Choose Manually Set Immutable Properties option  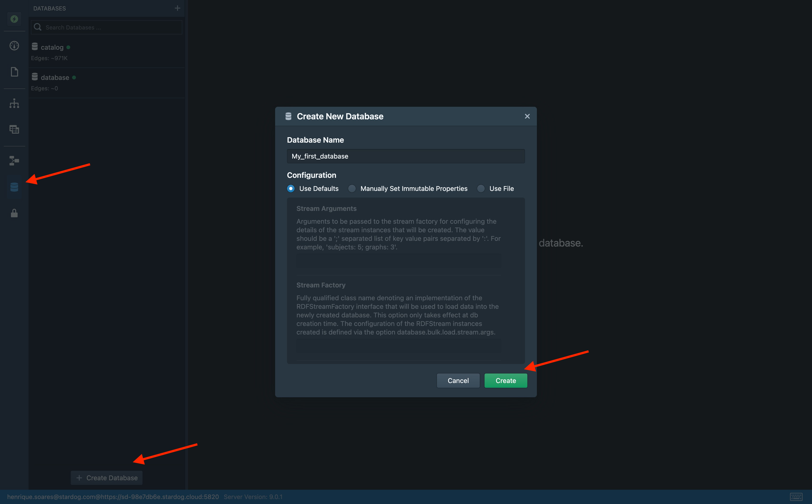coord(352,189)
